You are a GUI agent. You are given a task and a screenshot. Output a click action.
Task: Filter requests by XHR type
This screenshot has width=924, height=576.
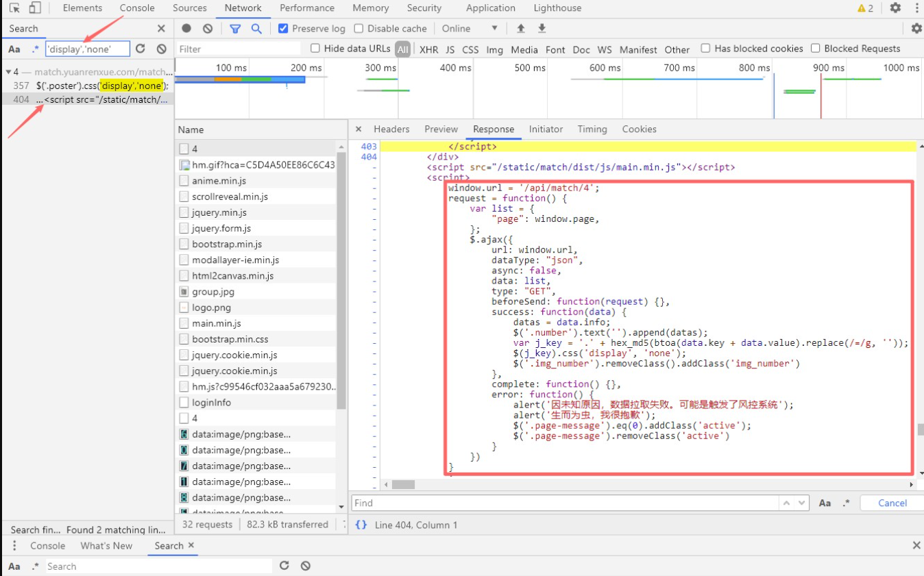click(429, 49)
